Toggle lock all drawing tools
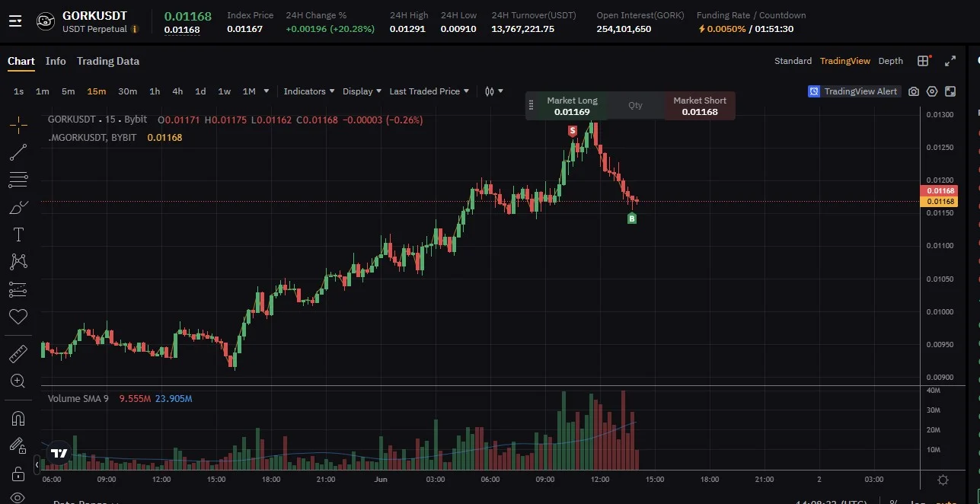This screenshot has width=980, height=504. pyautogui.click(x=18, y=473)
